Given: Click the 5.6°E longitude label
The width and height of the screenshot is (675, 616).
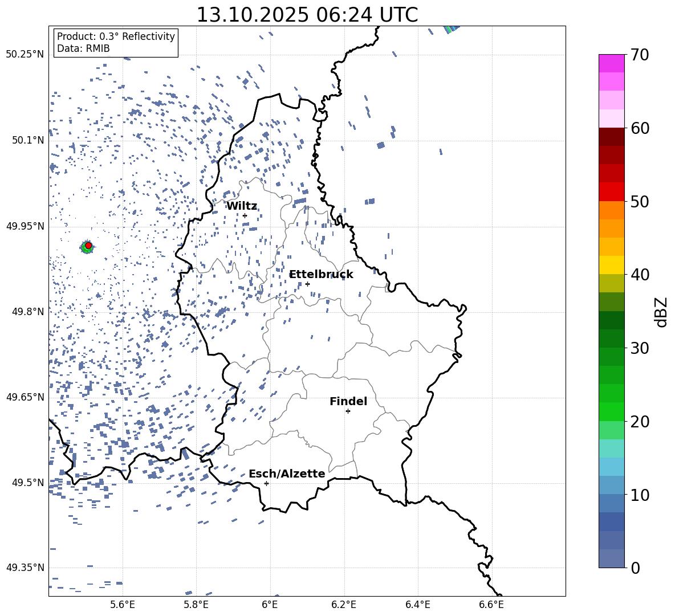Looking at the screenshot, I should tap(123, 605).
